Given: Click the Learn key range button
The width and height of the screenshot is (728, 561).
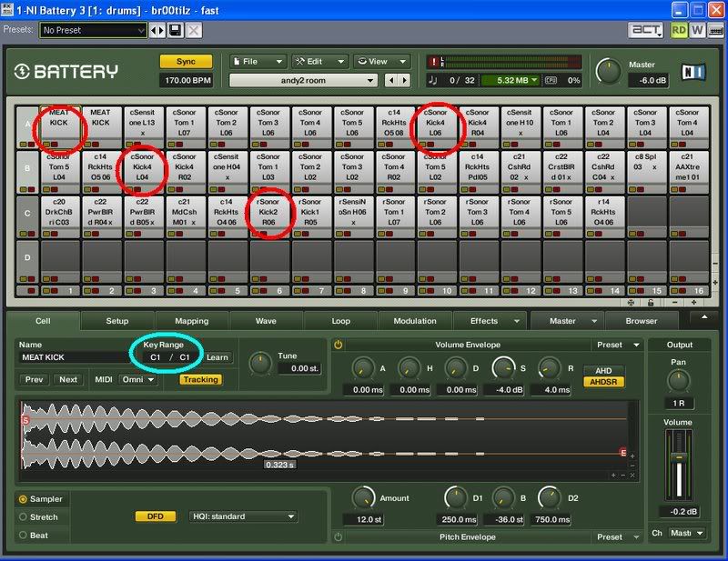Looking at the screenshot, I should point(217,357).
